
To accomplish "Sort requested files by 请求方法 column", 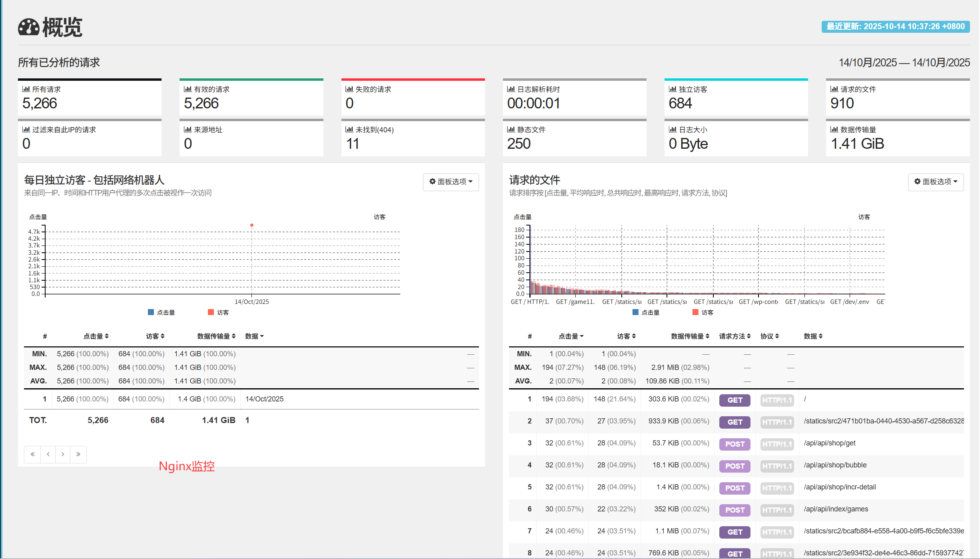I will pyautogui.click(x=735, y=336).
